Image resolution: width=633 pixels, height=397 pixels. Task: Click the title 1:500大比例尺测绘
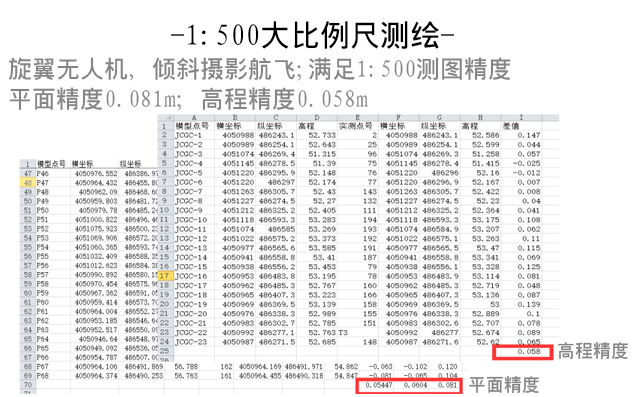pos(312,36)
